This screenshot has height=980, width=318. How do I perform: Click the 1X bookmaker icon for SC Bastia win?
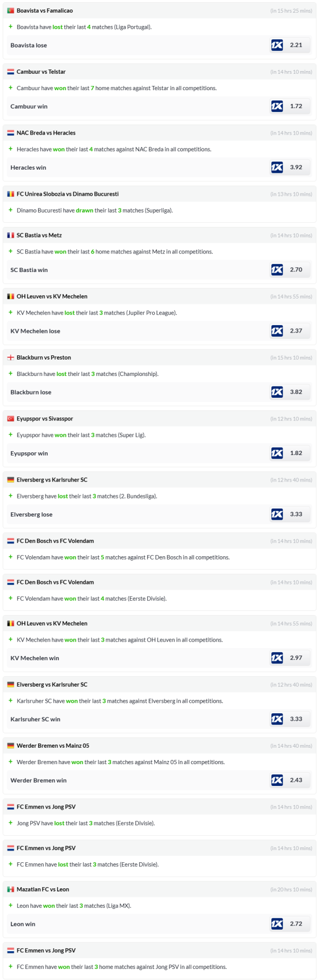pyautogui.click(x=277, y=270)
